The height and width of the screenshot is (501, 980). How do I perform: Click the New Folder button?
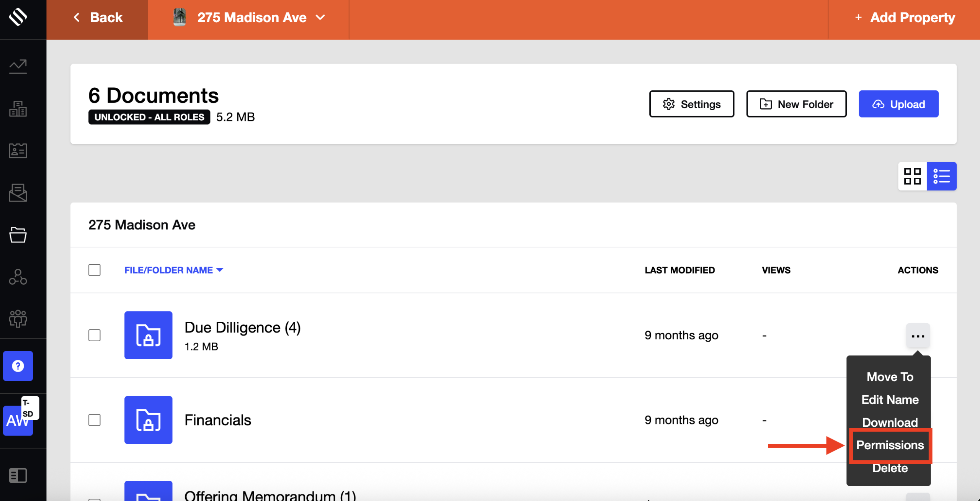click(796, 104)
